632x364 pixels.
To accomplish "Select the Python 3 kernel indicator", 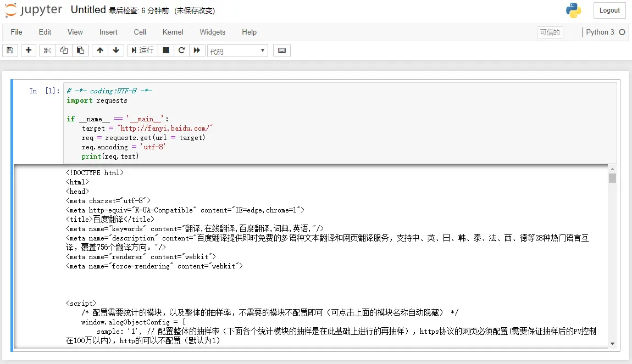I will tap(602, 32).
